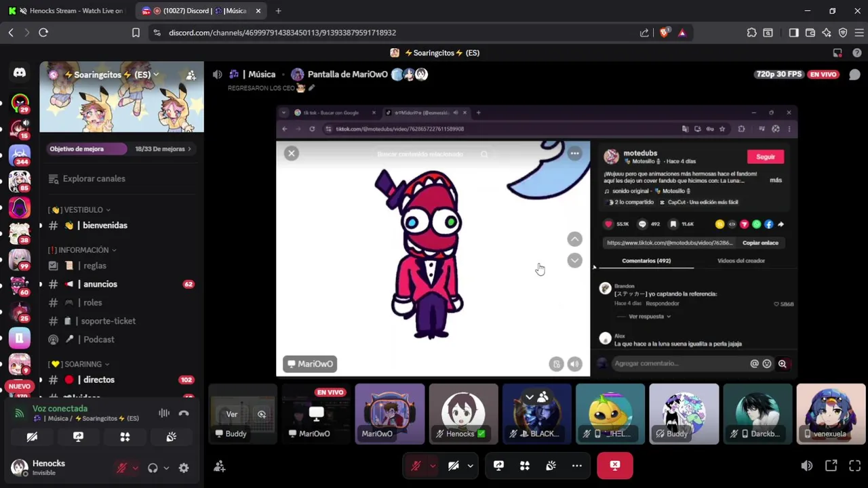Open Brave Wallet icon

tap(810, 33)
